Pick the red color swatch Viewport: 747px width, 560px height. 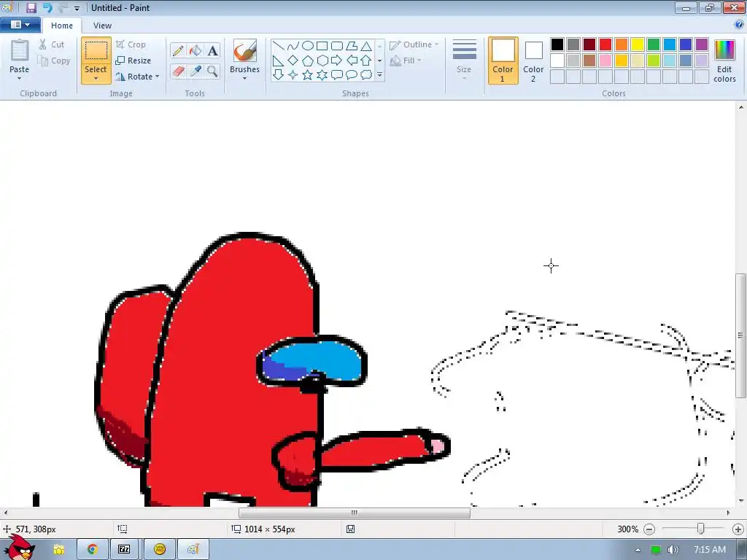[605, 44]
